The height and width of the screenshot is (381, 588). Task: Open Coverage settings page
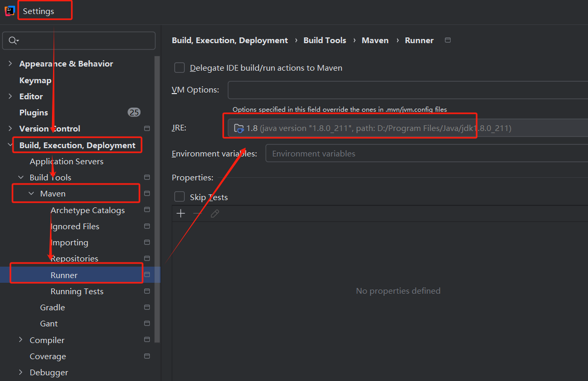pos(48,356)
